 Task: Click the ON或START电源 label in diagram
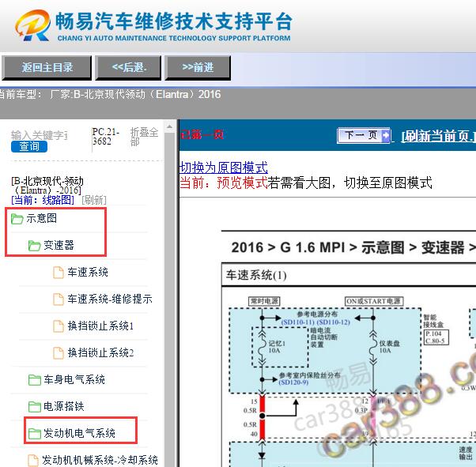click(x=374, y=301)
